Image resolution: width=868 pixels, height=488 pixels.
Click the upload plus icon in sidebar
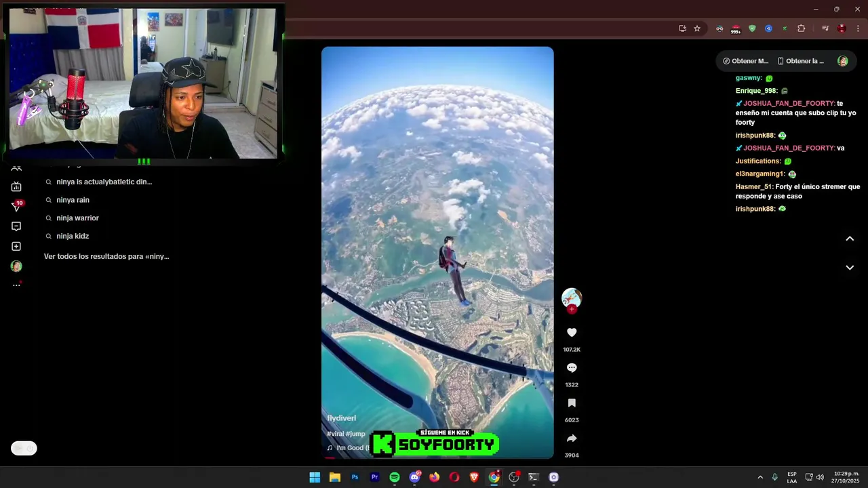16,246
